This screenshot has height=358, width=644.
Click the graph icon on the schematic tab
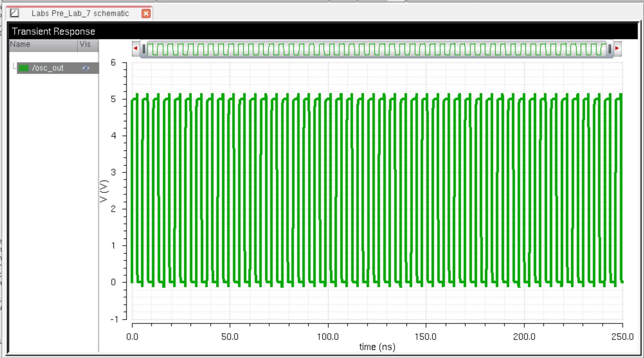click(x=15, y=13)
